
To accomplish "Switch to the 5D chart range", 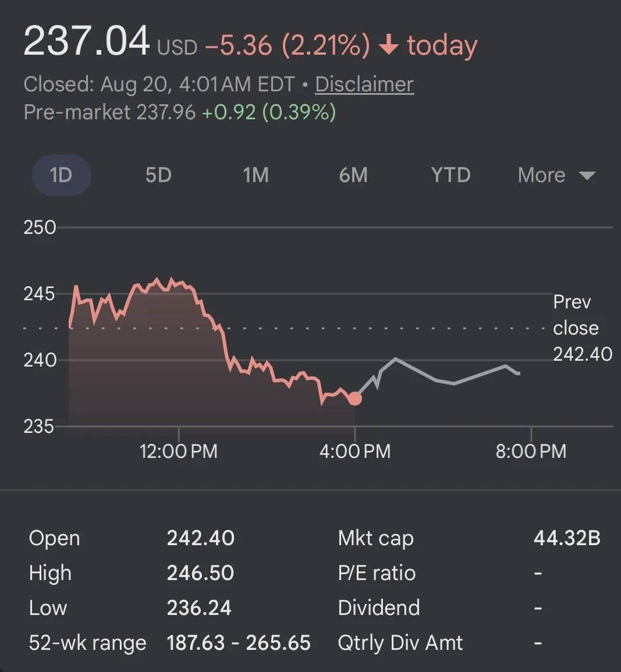I will 158,175.
